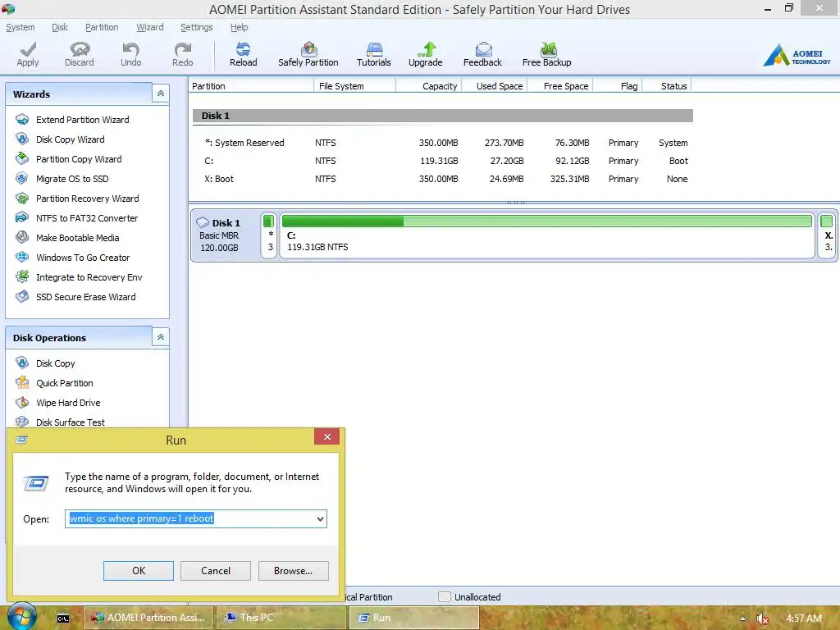The width and height of the screenshot is (840, 630).
Task: Switch to This PC taskbar button
Action: [x=281, y=618]
